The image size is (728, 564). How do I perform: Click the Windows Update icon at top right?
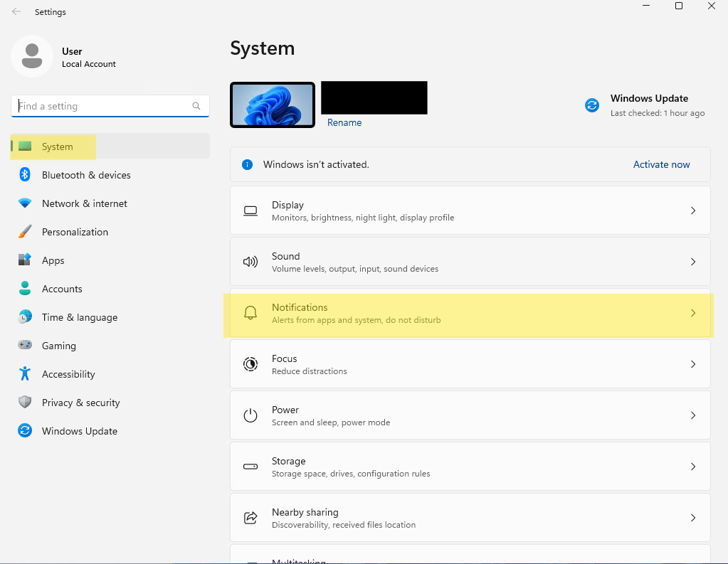click(x=592, y=105)
